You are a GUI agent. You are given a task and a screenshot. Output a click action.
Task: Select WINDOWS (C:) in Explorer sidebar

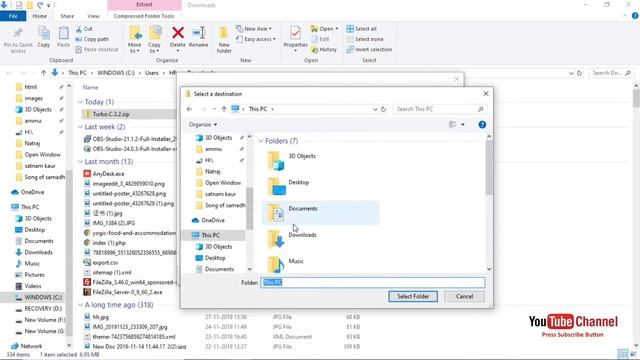pyautogui.click(x=33, y=297)
